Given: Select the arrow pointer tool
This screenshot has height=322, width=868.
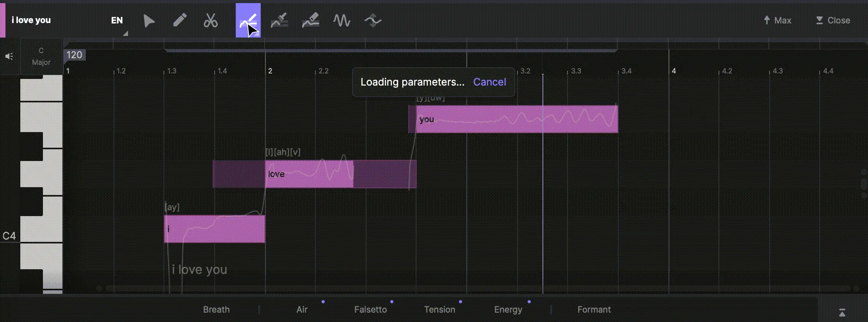Looking at the screenshot, I should [x=149, y=21].
